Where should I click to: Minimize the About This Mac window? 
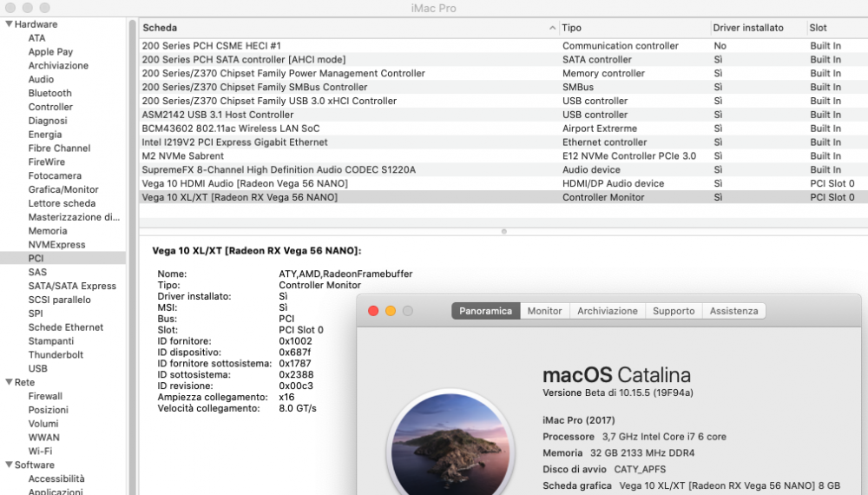pos(391,311)
